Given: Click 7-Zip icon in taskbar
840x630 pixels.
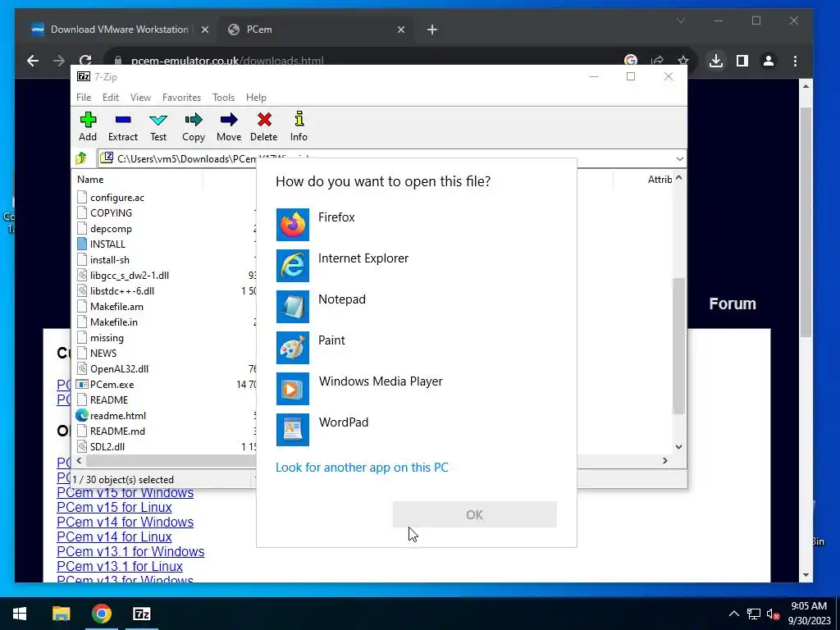Looking at the screenshot, I should click(x=141, y=614).
